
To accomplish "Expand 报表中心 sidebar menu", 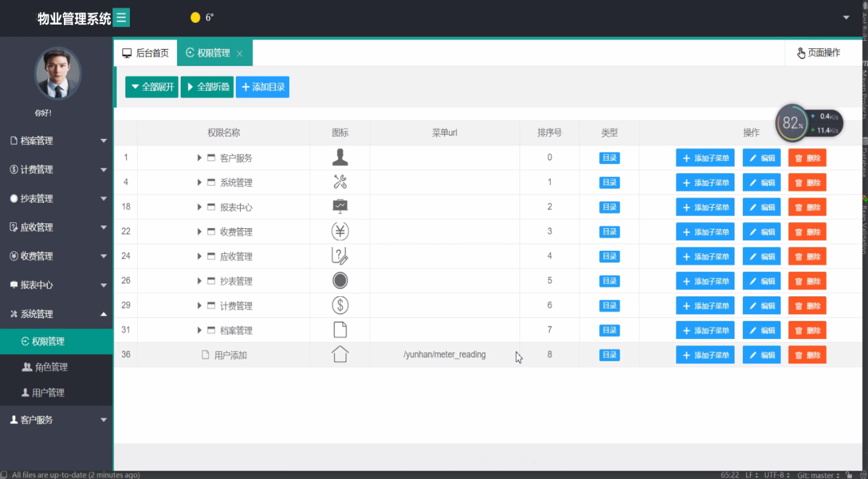I will 56,285.
